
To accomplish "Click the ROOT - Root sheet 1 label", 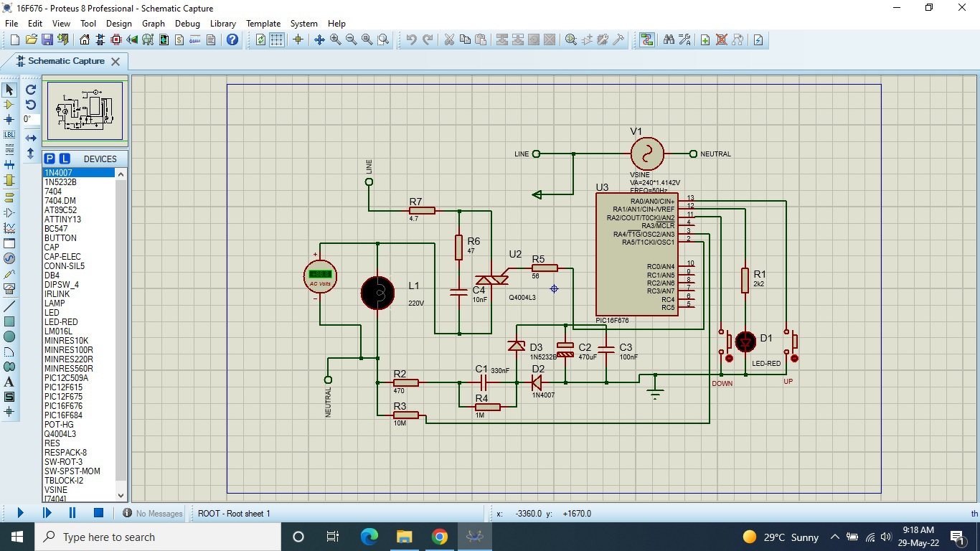I will pyautogui.click(x=234, y=514).
